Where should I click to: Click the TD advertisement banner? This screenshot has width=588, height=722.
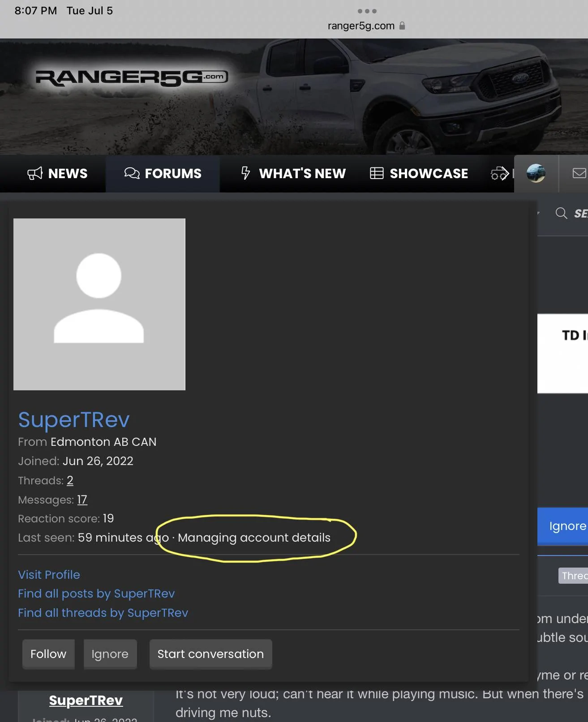[563, 354]
